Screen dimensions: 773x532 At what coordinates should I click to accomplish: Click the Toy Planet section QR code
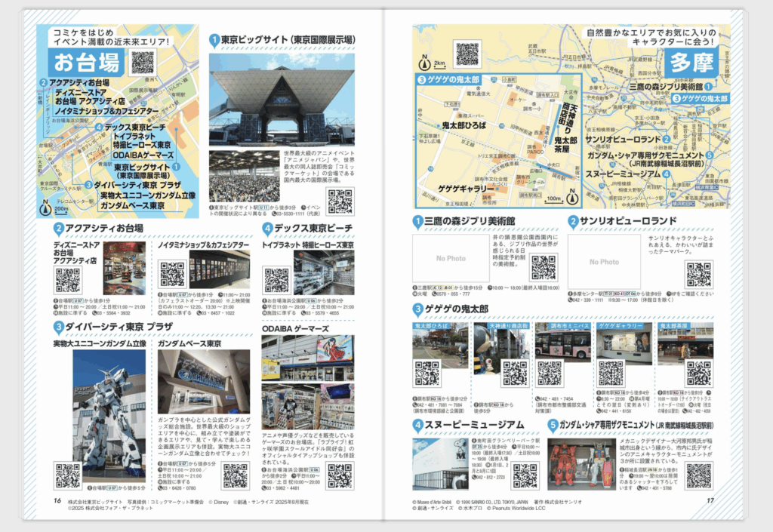[x=276, y=279]
